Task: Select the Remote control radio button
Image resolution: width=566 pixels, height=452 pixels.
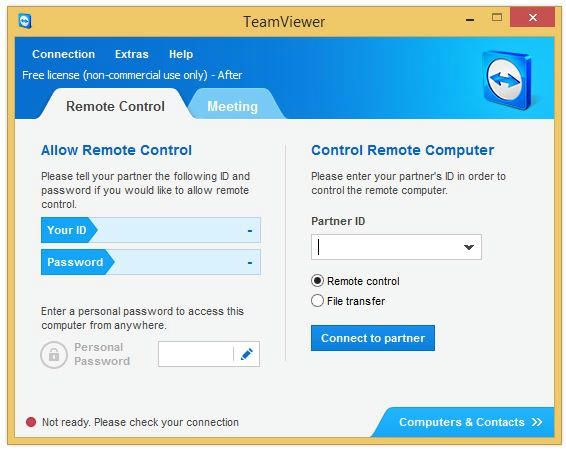Action: pyautogui.click(x=317, y=281)
